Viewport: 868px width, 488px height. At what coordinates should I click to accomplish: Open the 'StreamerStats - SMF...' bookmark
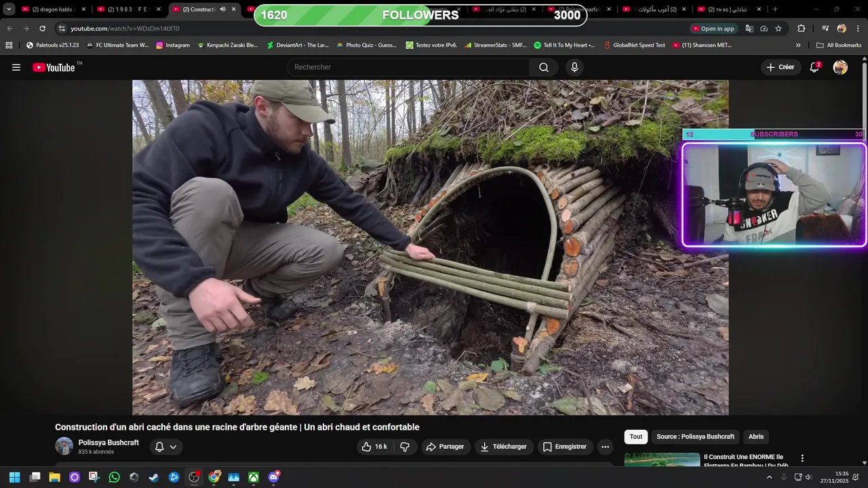[x=495, y=45]
